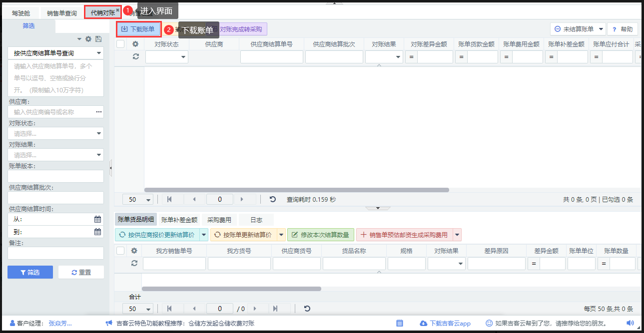Screen dimensions: 644x333
Task: Click the upper table horizontal scrollbar
Action: pos(296,190)
